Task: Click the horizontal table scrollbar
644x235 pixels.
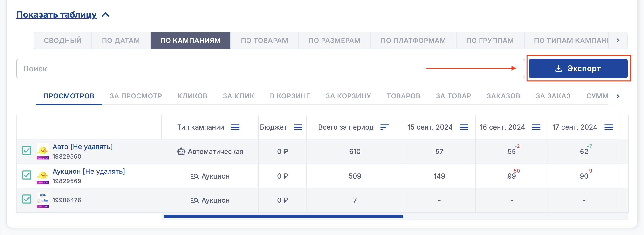Action: click(283, 216)
